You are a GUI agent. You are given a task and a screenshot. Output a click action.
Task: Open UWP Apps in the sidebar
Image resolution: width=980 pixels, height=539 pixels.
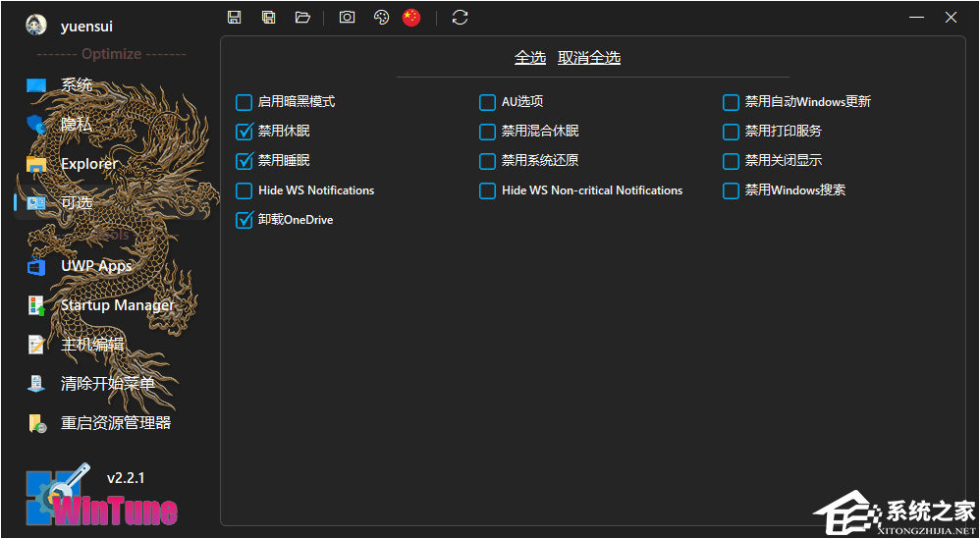point(113,266)
